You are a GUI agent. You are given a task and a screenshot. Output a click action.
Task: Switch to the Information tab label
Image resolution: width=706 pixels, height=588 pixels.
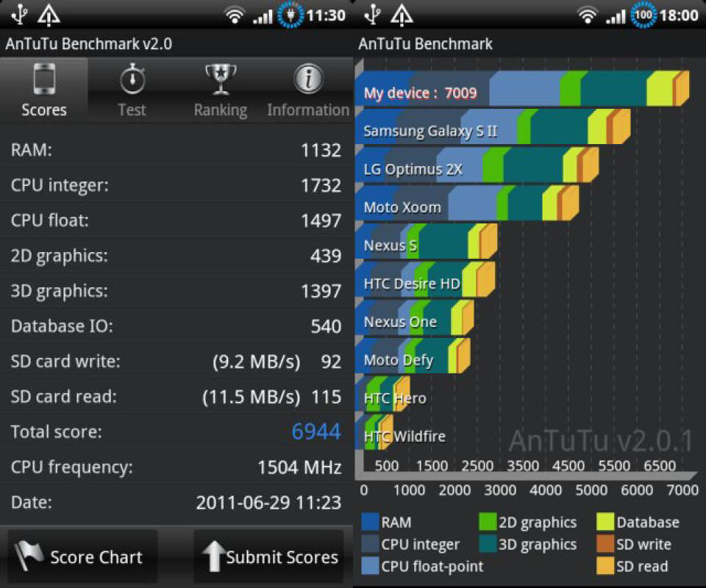[308, 110]
